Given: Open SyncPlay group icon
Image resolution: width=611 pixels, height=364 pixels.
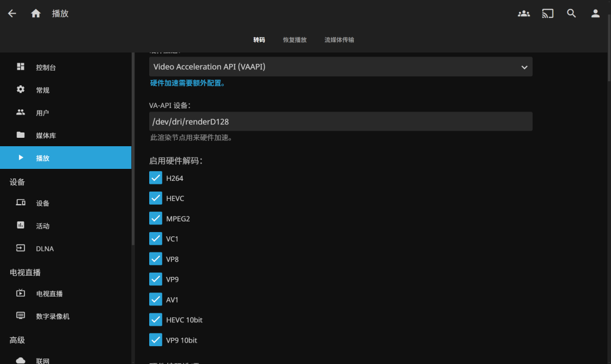Looking at the screenshot, I should click(524, 13).
